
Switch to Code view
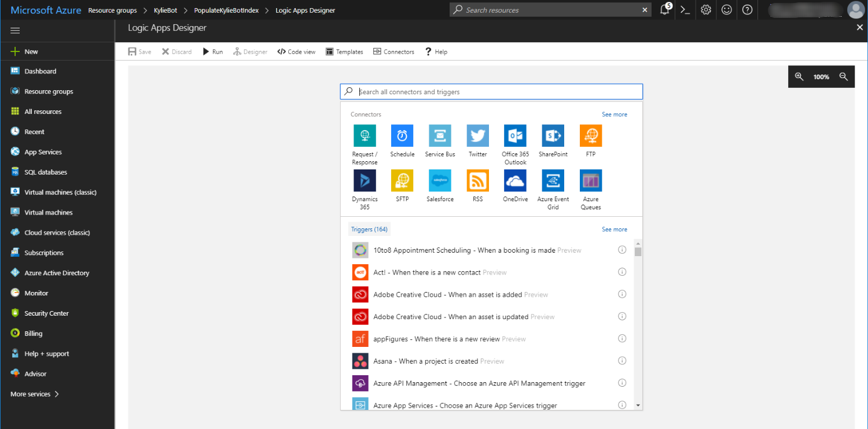tap(296, 51)
